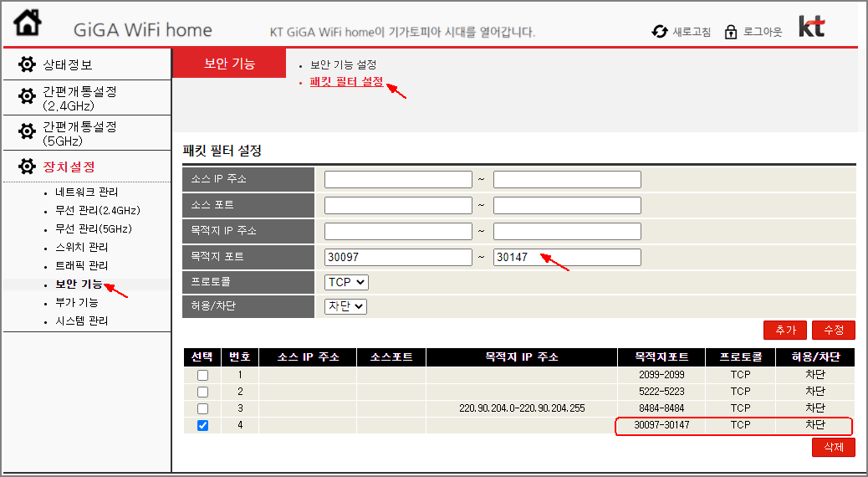
Task: Click IP range 220.90.204.0-220.90.204.255 cell
Action: pyautogui.click(x=522, y=408)
